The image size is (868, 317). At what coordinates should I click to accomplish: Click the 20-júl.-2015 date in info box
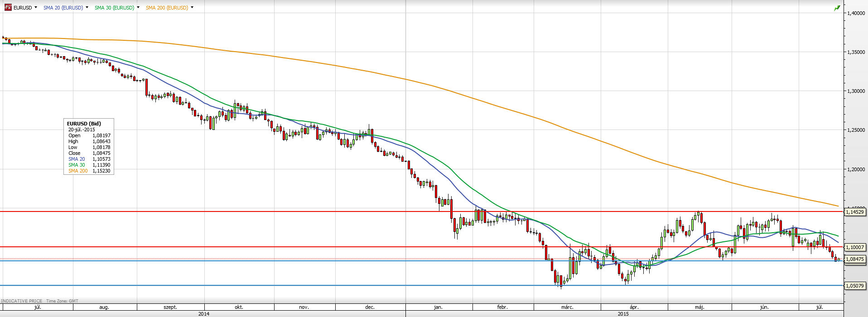click(82, 130)
